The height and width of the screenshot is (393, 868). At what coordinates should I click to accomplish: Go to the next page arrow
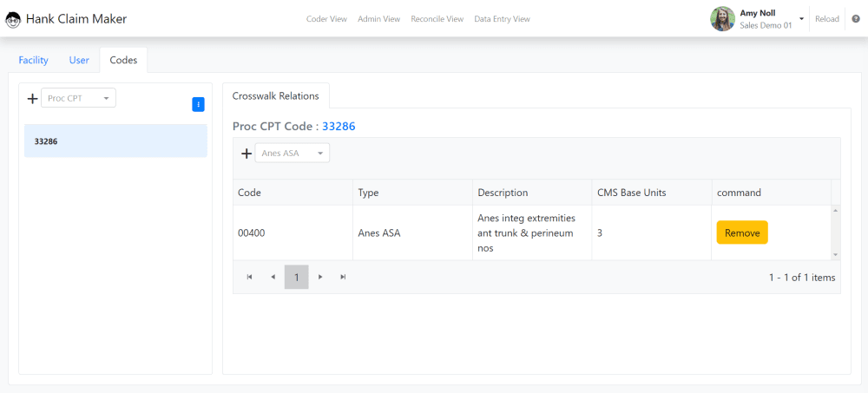point(320,277)
